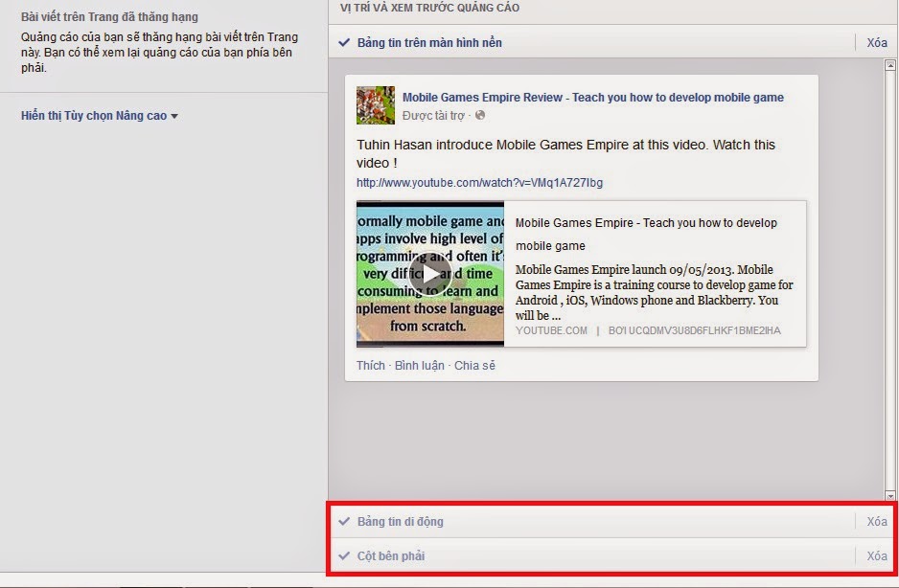The width and height of the screenshot is (899, 588).
Task: Click the preview scrollbar up arrow
Action: click(890, 65)
